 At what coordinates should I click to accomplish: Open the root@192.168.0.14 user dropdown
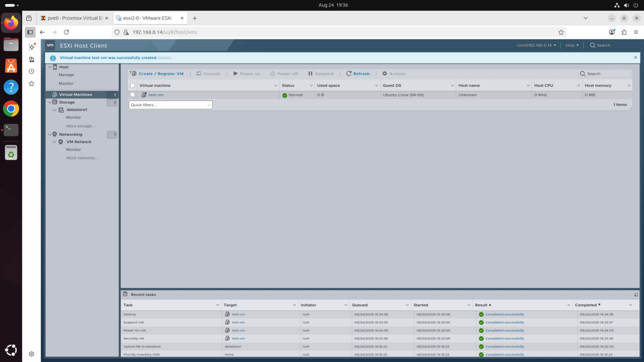(536, 45)
